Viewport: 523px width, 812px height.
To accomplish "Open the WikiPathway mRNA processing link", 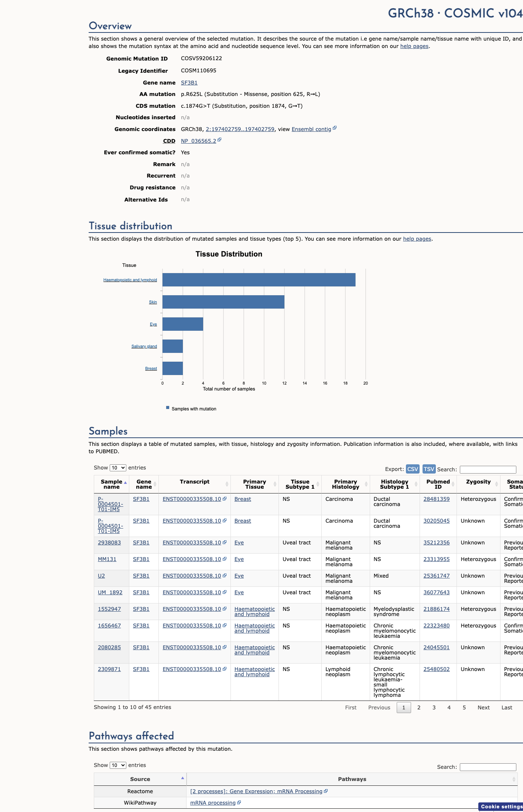I will click(x=213, y=803).
